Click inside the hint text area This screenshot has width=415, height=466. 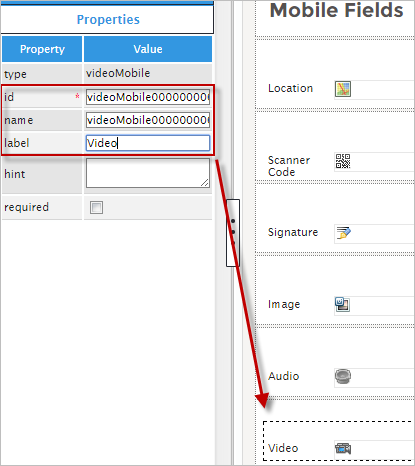[x=148, y=173]
